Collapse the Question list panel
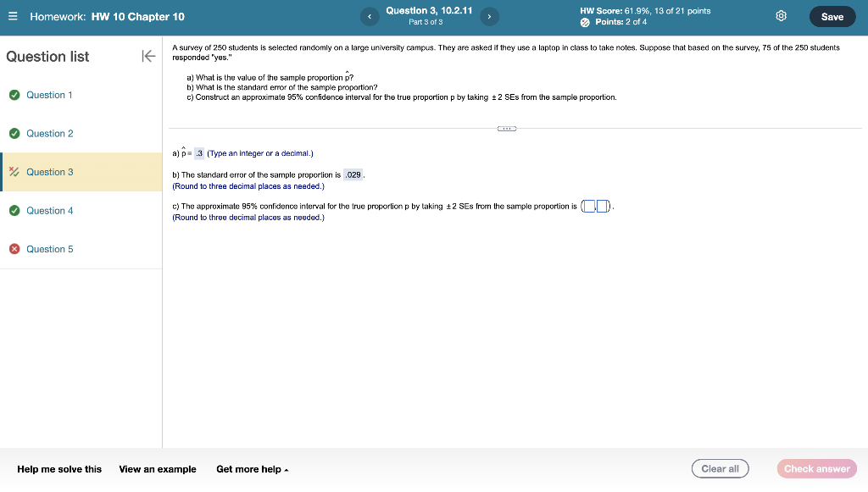Screen dimensions: 868x492 pyautogui.click(x=148, y=56)
